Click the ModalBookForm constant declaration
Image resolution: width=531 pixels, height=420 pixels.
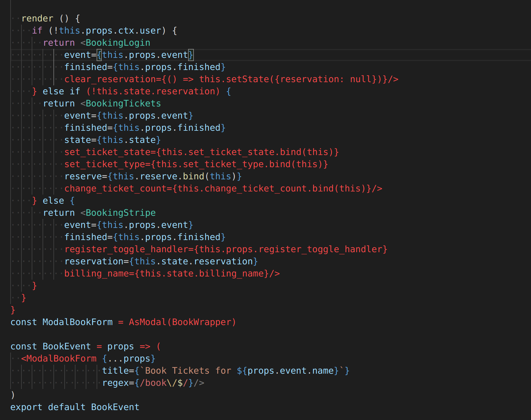click(x=77, y=322)
